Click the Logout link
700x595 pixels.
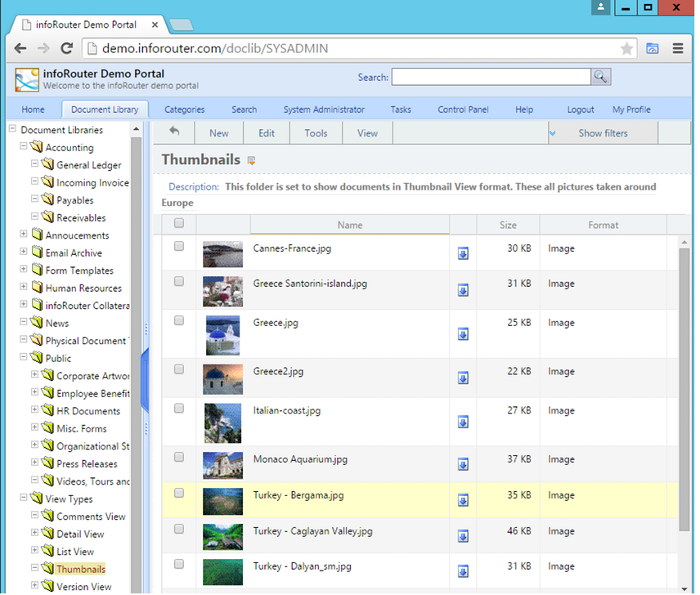tap(581, 109)
